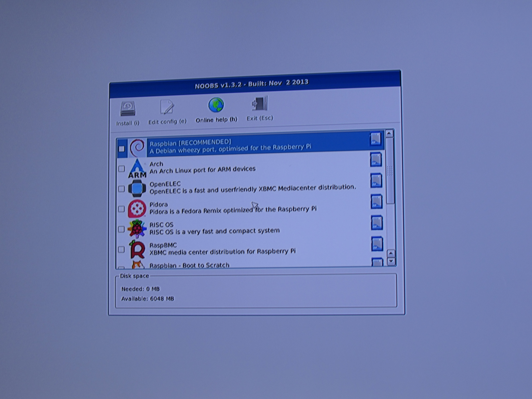Click the bottom scroll-down arrow of list
Viewport: 532px width, 399px height.
pos(391,261)
